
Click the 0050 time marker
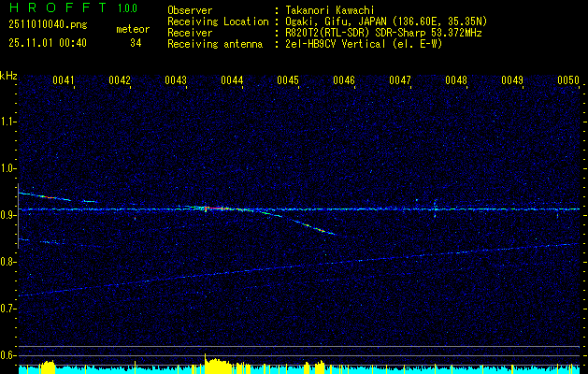[x=568, y=80]
